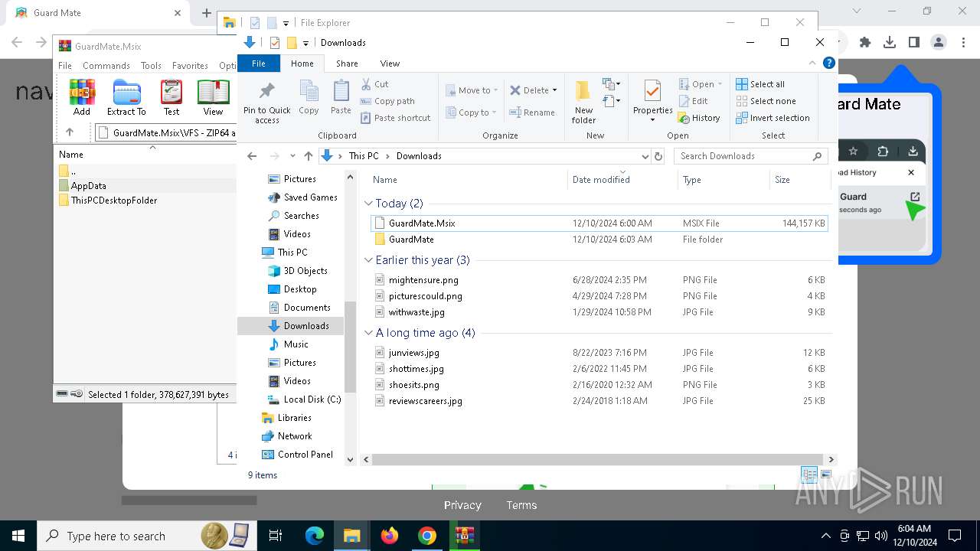Select mightensure.png file
This screenshot has height=551, width=980.
pyautogui.click(x=599, y=280)
